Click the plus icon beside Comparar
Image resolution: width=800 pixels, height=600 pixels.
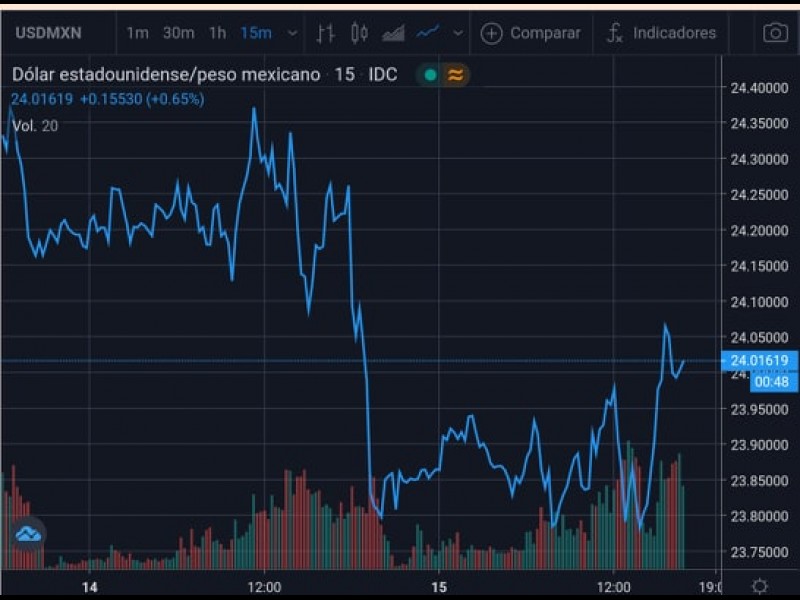pos(491,33)
